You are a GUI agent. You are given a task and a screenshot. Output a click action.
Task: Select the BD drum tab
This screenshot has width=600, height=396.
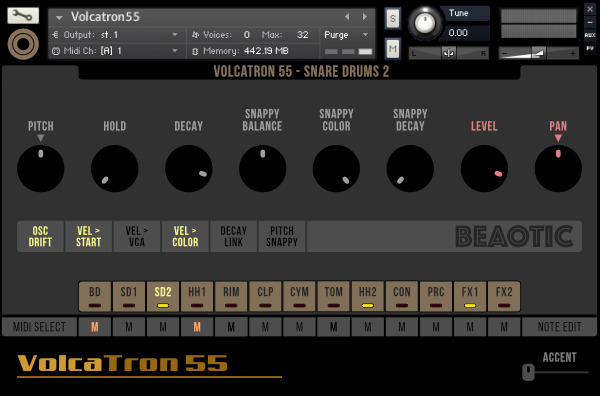click(x=95, y=297)
